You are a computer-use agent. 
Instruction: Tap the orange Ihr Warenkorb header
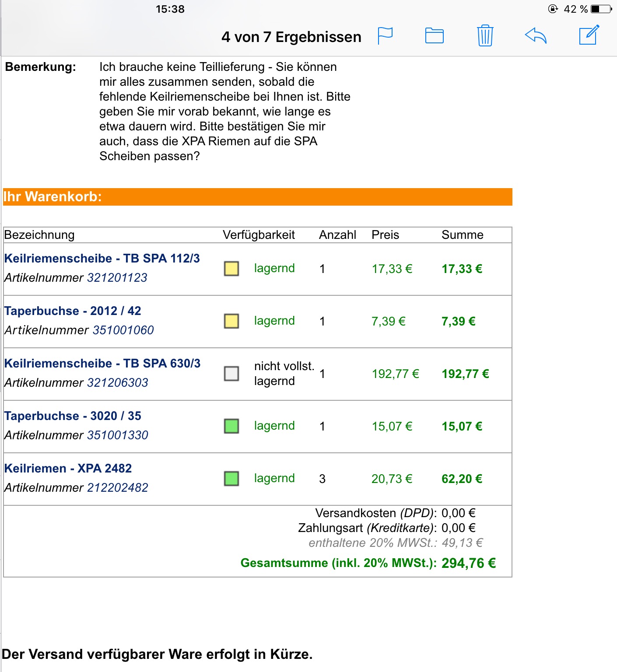257,197
